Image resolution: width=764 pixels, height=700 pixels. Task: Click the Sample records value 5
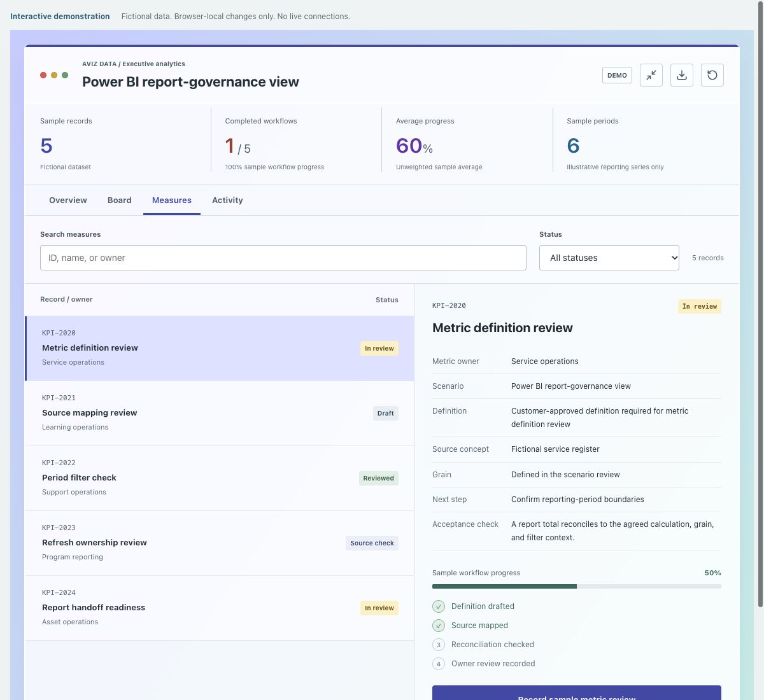(46, 146)
